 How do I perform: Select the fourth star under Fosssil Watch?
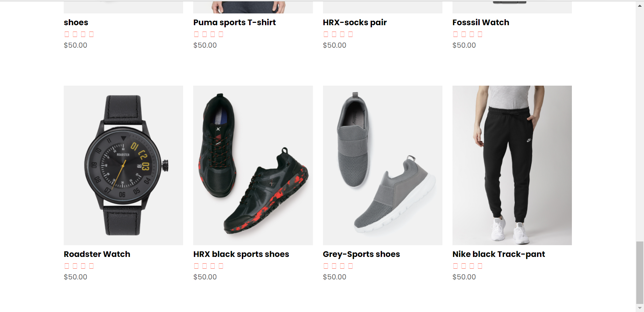click(x=480, y=34)
